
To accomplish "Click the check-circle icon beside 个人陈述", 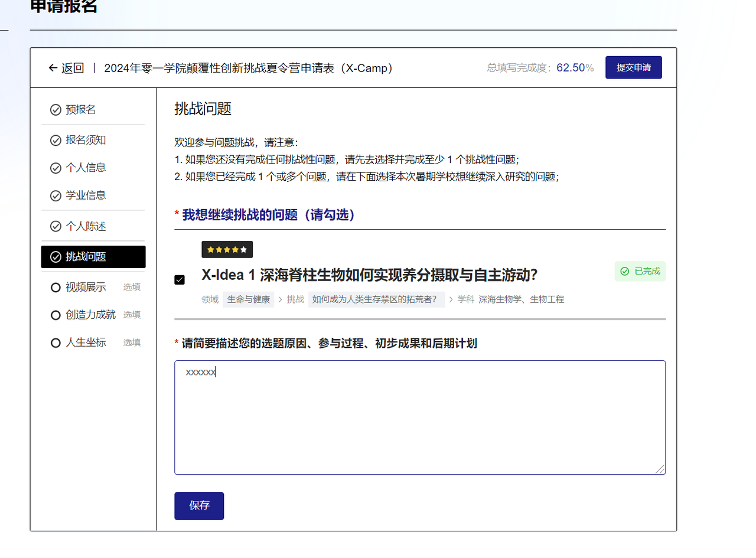I will tap(56, 226).
